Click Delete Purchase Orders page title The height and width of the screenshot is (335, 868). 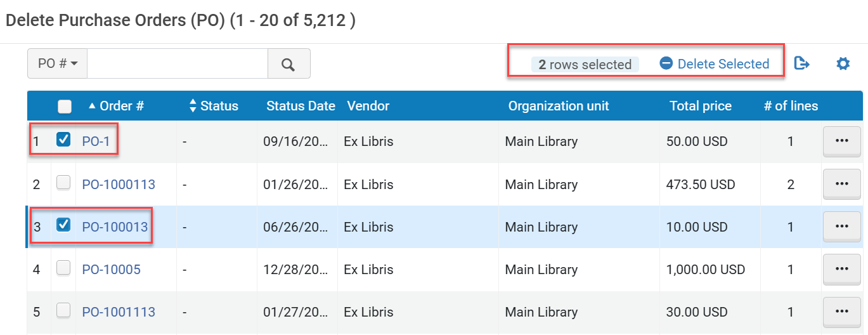180,20
